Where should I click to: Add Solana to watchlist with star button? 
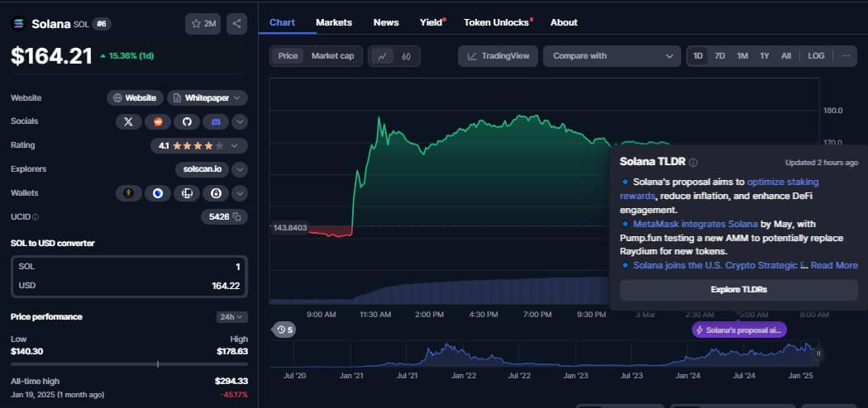click(x=203, y=24)
